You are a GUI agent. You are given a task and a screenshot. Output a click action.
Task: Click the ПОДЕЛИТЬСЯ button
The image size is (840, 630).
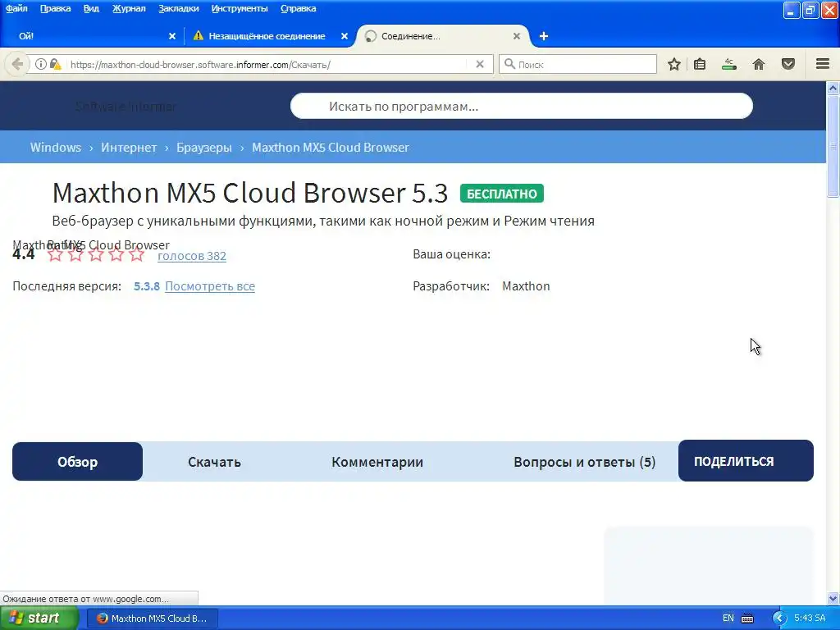(746, 461)
